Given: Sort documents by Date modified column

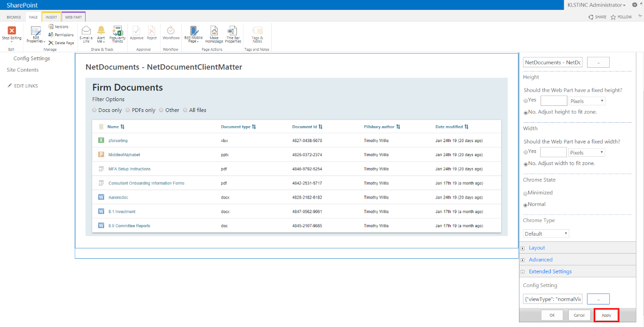Looking at the screenshot, I should pos(452,127).
